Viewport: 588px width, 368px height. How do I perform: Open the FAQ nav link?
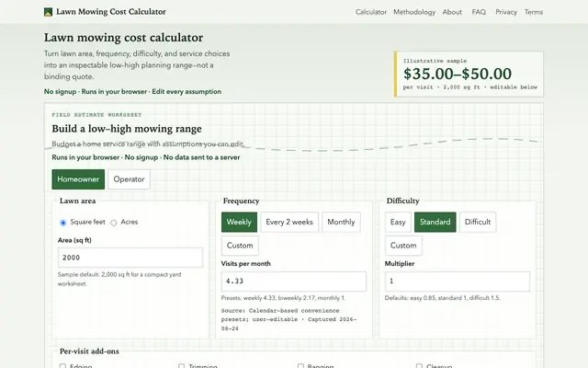point(479,12)
